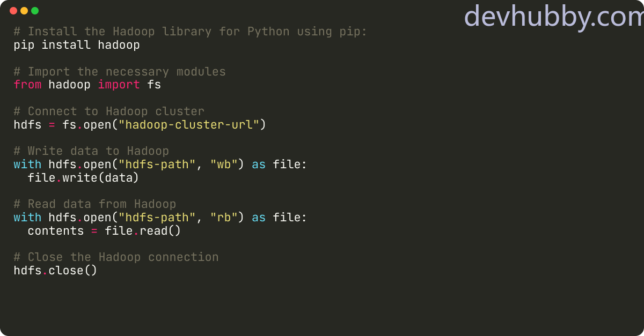Select the 'fs' module name
The image size is (644, 336).
pos(155,85)
